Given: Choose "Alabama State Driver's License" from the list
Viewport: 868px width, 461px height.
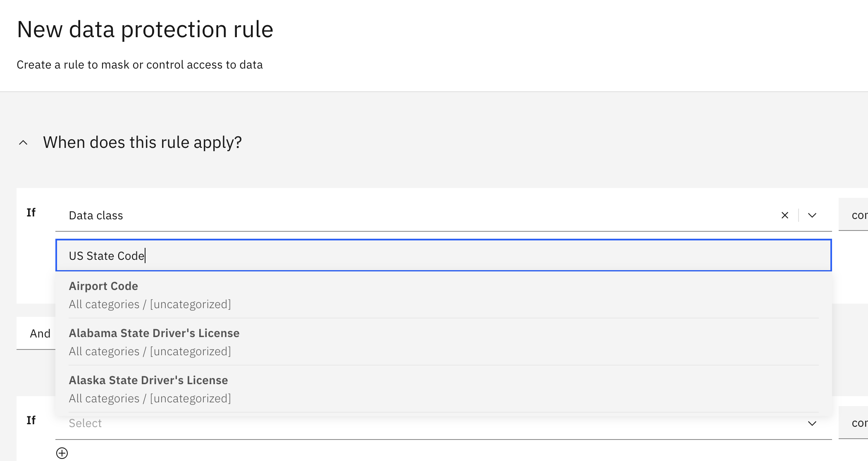Looking at the screenshot, I should point(154,333).
